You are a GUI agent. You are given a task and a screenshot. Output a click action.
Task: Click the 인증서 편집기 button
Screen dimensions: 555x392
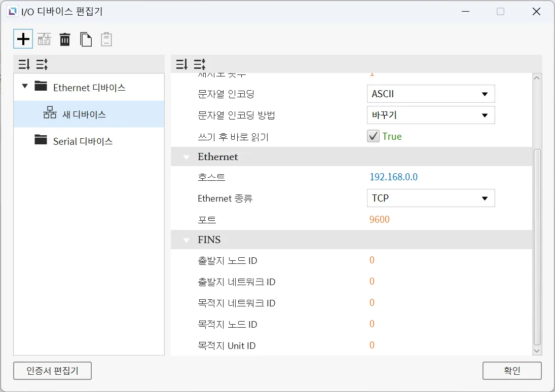coord(53,371)
